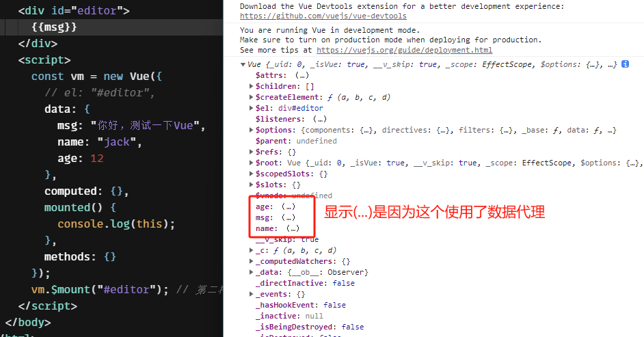The height and width of the screenshot is (337, 644).
Task: Expand the $slots entry
Action: (251, 185)
